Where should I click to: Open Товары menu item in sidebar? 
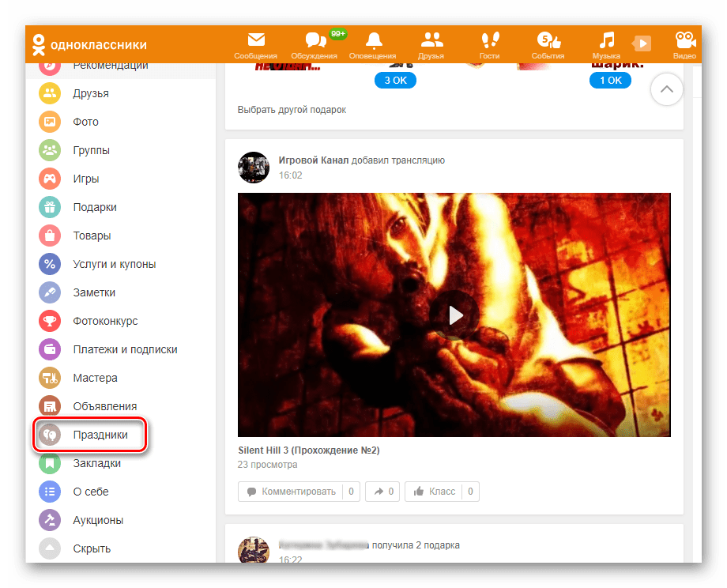coord(92,236)
